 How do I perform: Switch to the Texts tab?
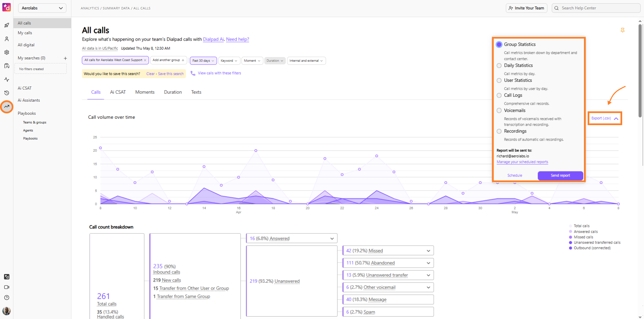click(x=196, y=92)
